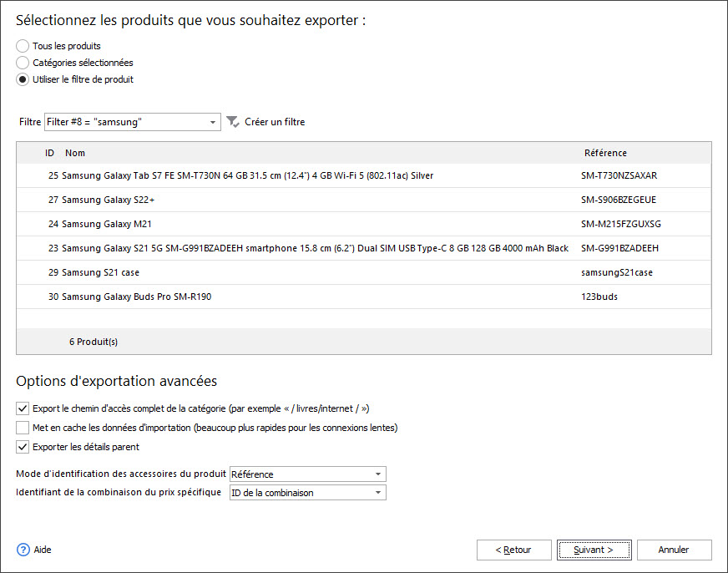Click the Aide help question-mark icon
The image size is (728, 573).
tap(23, 550)
